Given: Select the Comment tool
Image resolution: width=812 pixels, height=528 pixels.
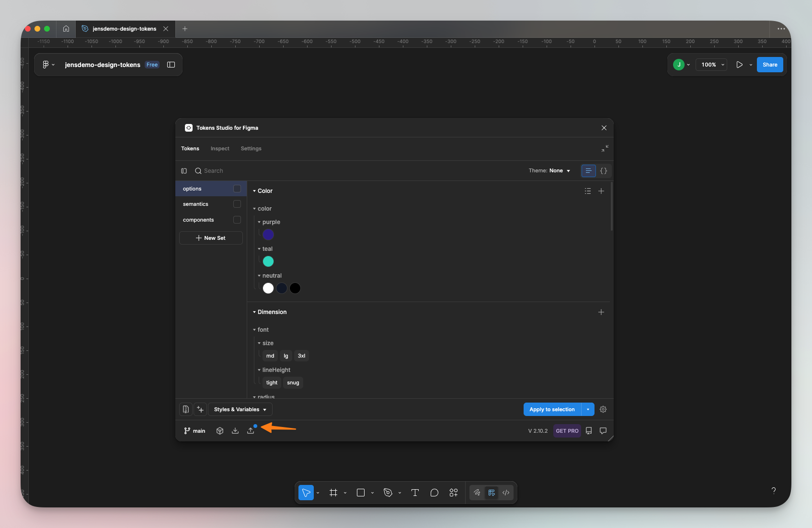Looking at the screenshot, I should (435, 493).
